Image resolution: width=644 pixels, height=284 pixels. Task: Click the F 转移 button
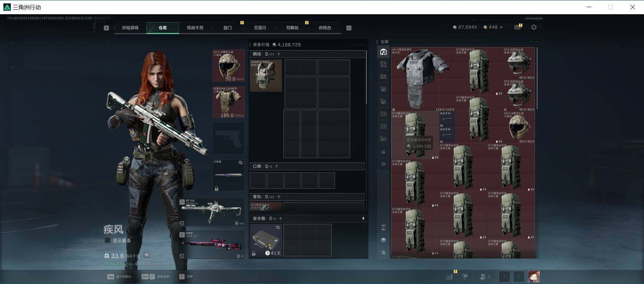click(186, 277)
